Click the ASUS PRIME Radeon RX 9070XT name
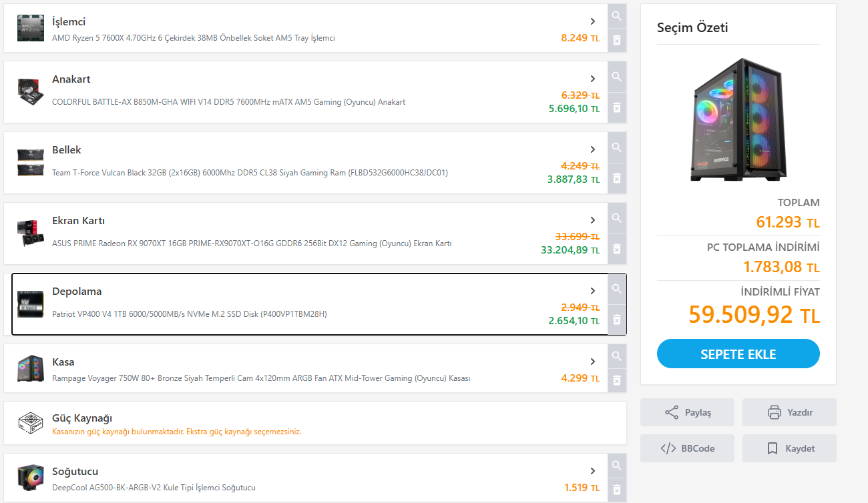Viewport: 868px width, 503px height. 252,243
